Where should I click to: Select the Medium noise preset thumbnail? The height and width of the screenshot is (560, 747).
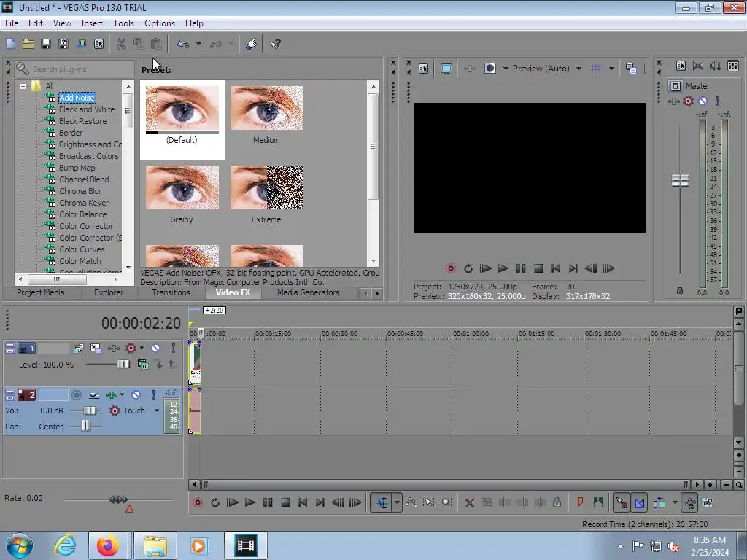[x=267, y=108]
